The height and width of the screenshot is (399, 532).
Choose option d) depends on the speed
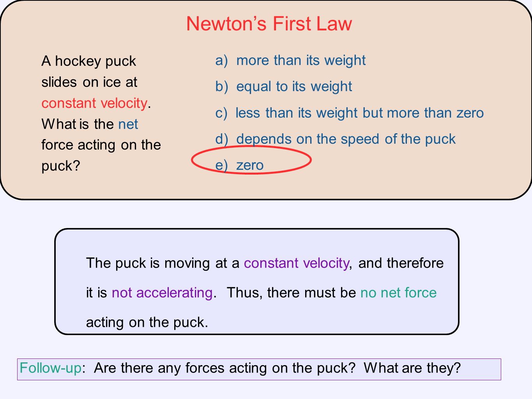tap(336, 139)
